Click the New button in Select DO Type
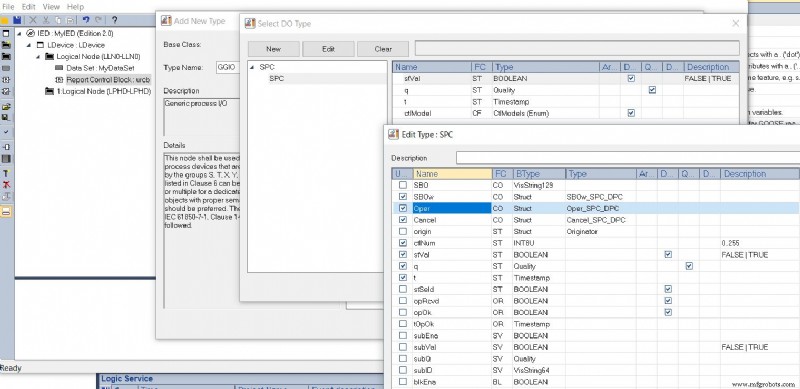800x389 pixels. tap(273, 49)
